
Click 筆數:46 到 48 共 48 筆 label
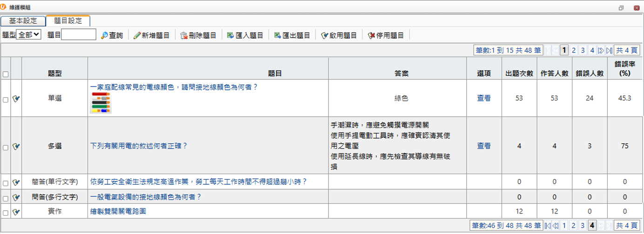(x=506, y=226)
